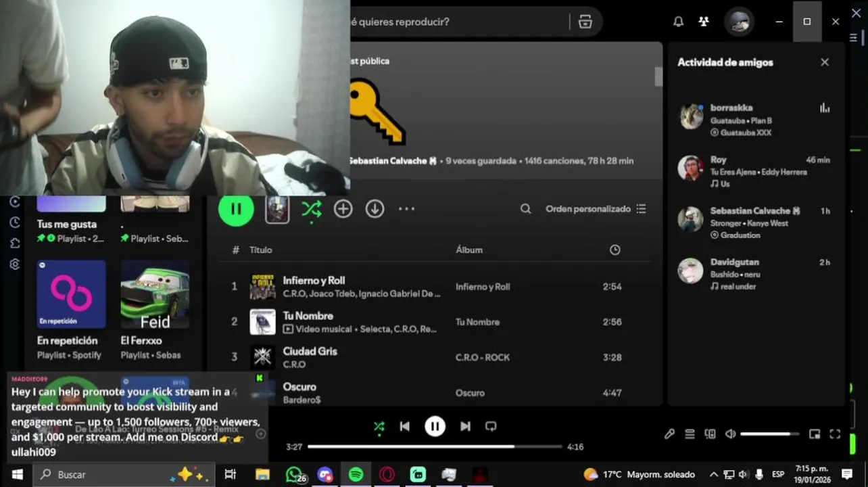Screen dimensions: 868x487
Task: Open connect to a device icon
Action: click(710, 434)
